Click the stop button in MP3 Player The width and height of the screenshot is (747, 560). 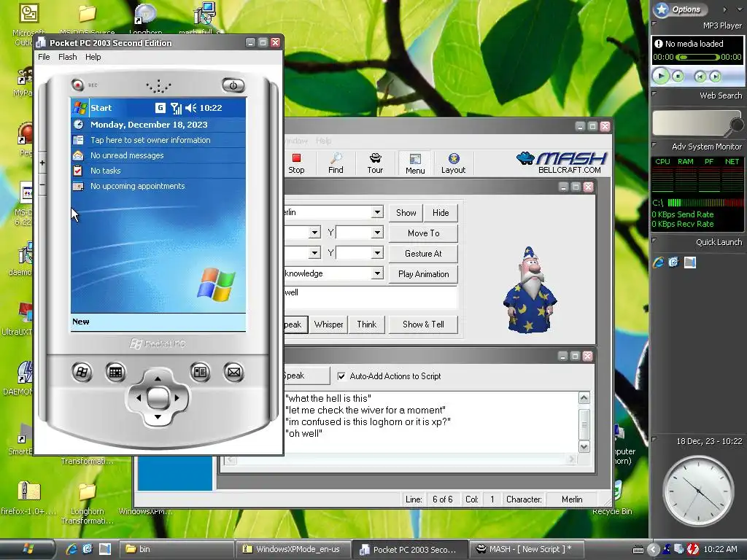pyautogui.click(x=678, y=76)
